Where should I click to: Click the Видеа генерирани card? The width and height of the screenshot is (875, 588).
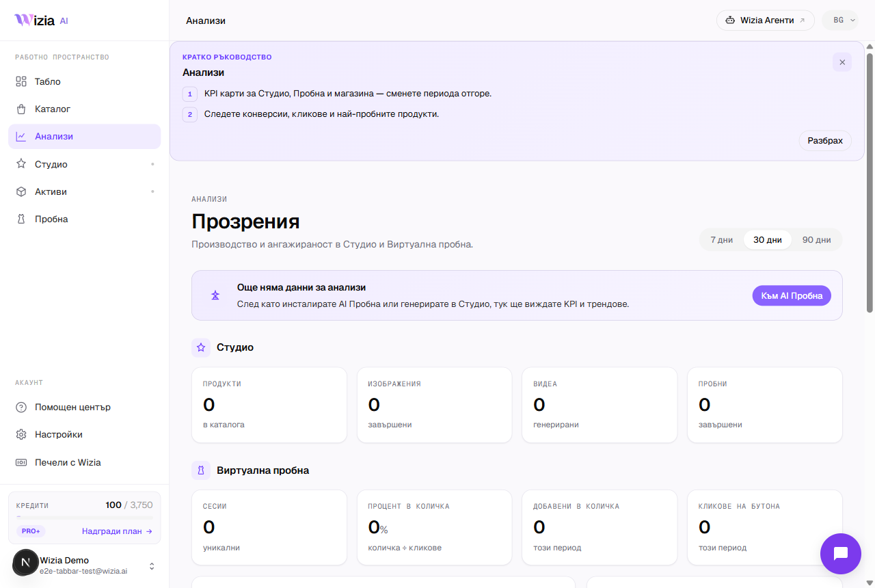600,405
